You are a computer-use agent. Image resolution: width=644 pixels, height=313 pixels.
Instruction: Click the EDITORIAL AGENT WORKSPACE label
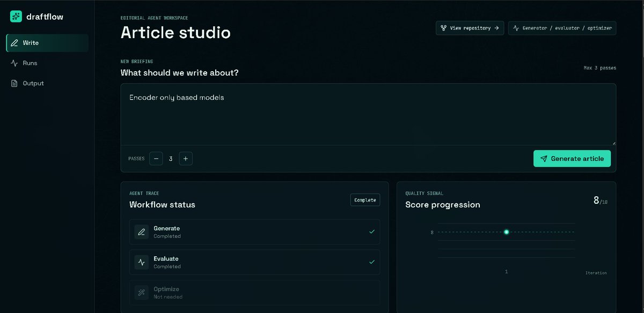[x=155, y=18]
